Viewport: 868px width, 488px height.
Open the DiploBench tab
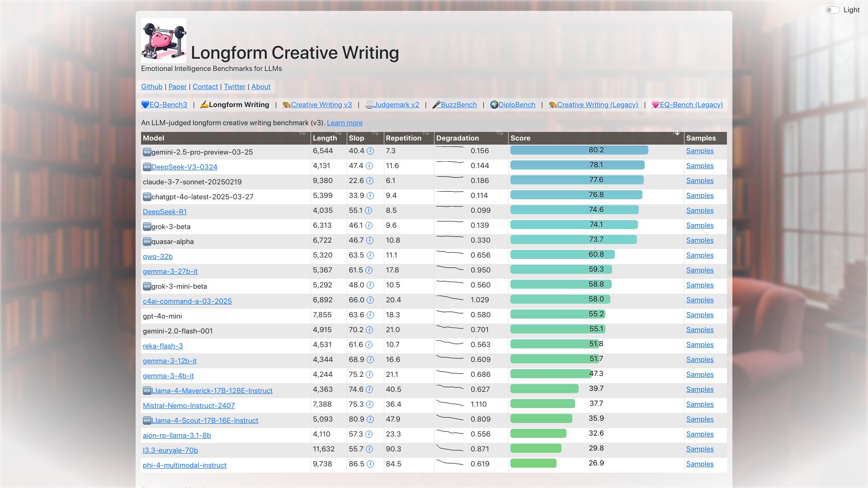pyautogui.click(x=513, y=105)
